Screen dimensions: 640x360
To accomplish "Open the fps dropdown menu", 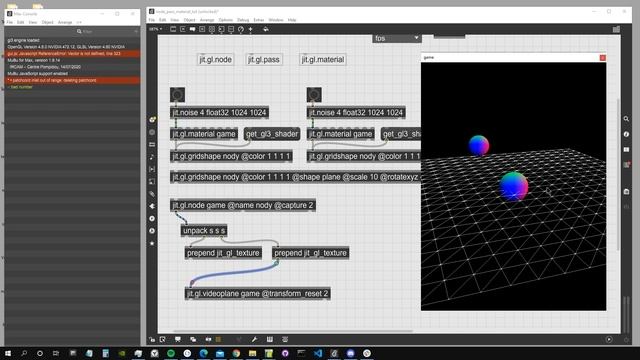I will click(x=396, y=38).
